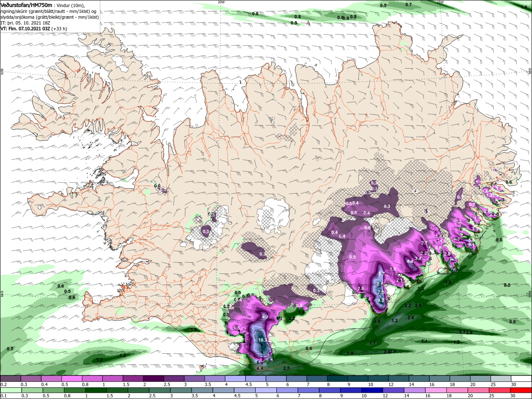Image resolution: width=532 pixels, height=399 pixels.
Task: Select the light grey 25 swatch in the upper scale
Action: click(x=501, y=379)
